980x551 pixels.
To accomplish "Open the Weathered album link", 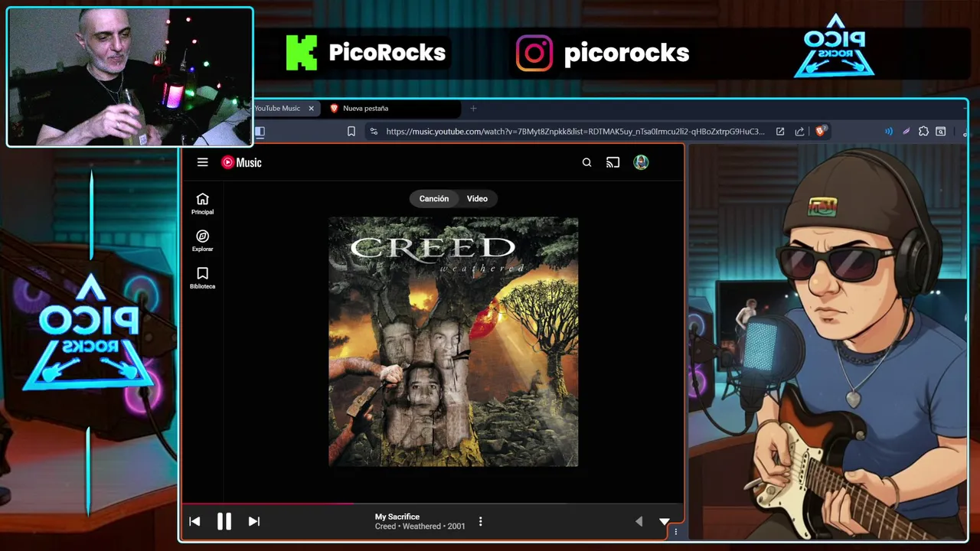I will [421, 527].
